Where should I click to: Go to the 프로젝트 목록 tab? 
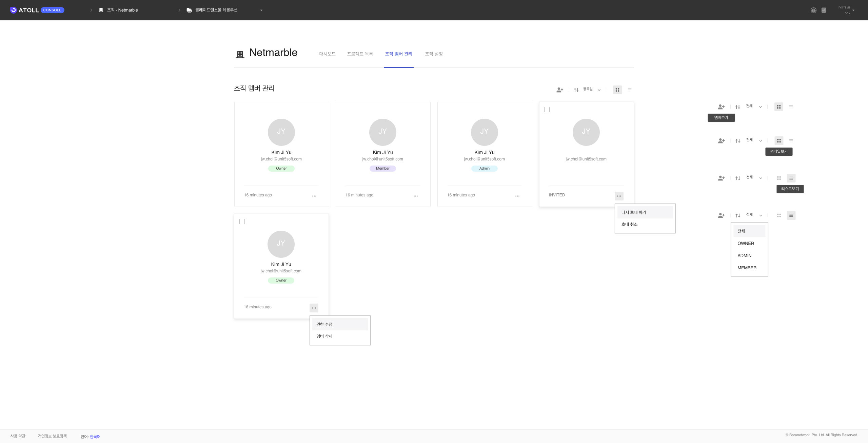pos(360,54)
